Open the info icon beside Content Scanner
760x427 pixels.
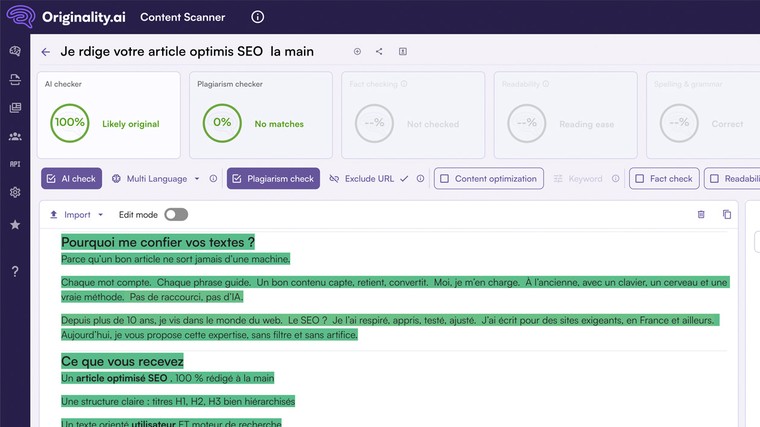(257, 17)
